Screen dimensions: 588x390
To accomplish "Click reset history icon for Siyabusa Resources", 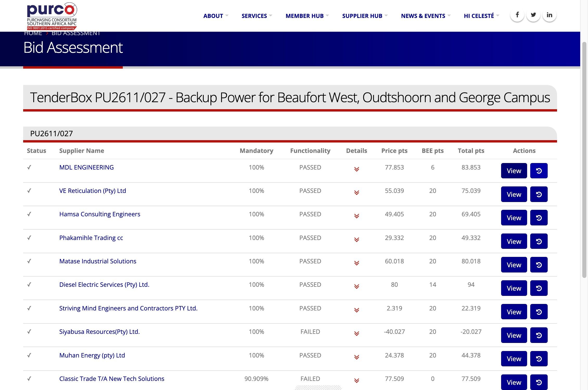I will [539, 335].
